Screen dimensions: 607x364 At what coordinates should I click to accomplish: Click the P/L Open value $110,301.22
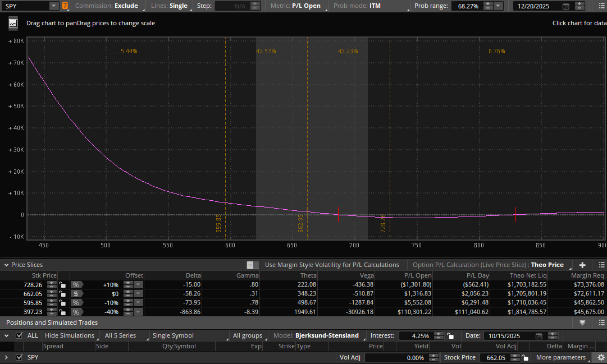click(x=414, y=312)
